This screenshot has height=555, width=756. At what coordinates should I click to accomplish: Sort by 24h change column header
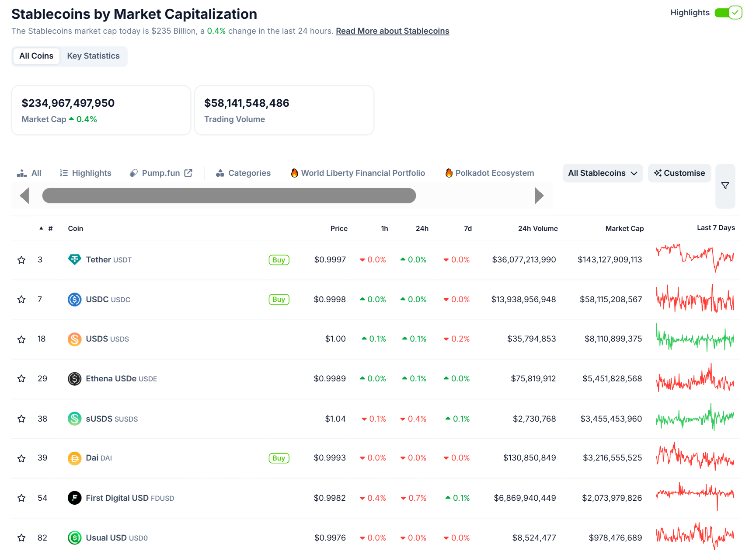(x=422, y=228)
